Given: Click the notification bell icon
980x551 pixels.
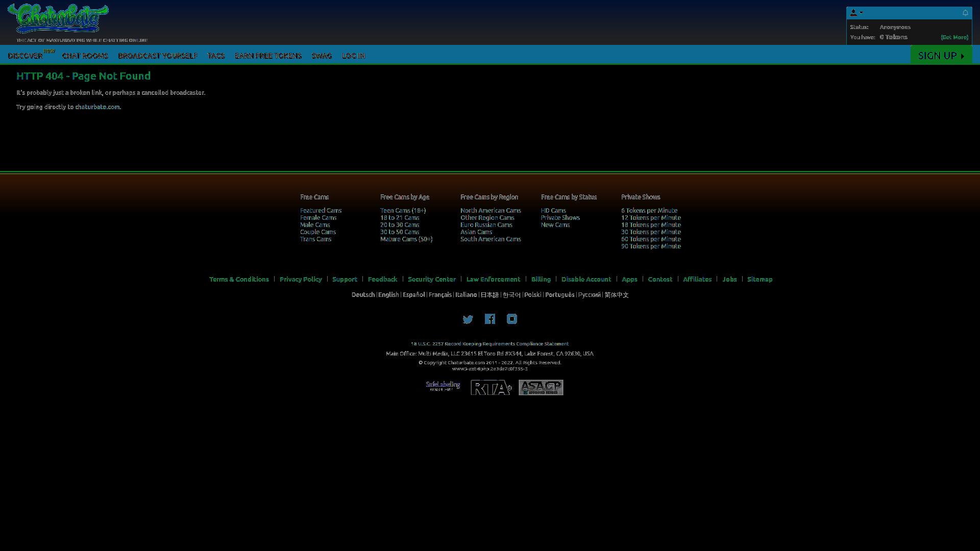Looking at the screenshot, I should [x=965, y=13].
